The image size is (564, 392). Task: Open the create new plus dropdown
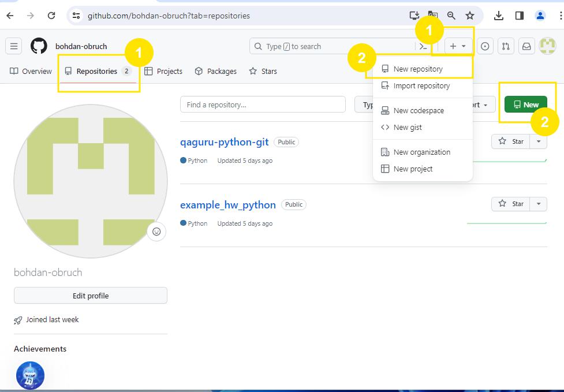pos(458,46)
